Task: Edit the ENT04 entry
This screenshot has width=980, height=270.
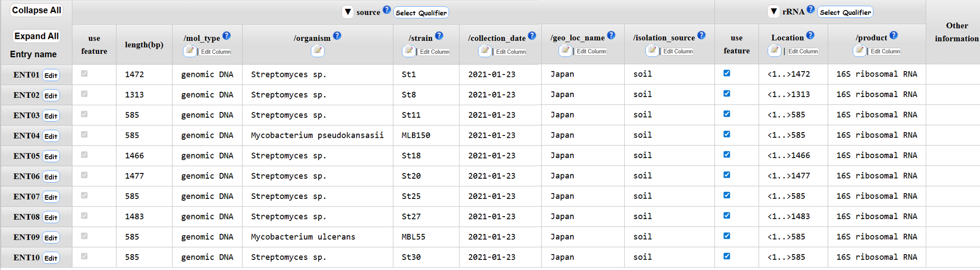Action: pos(51,136)
